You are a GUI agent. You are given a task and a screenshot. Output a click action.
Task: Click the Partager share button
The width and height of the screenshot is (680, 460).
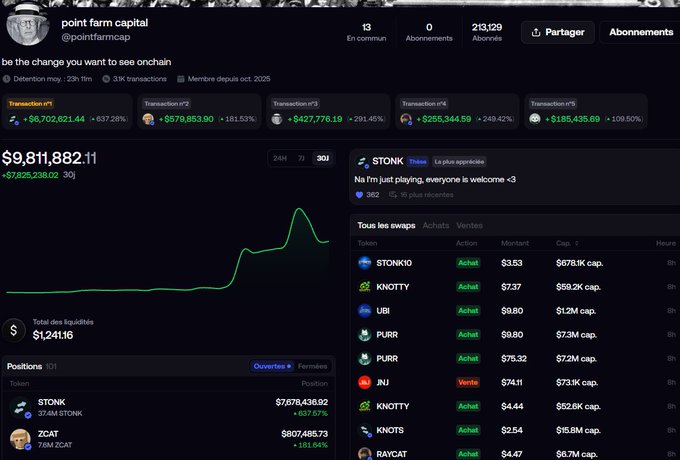point(558,32)
